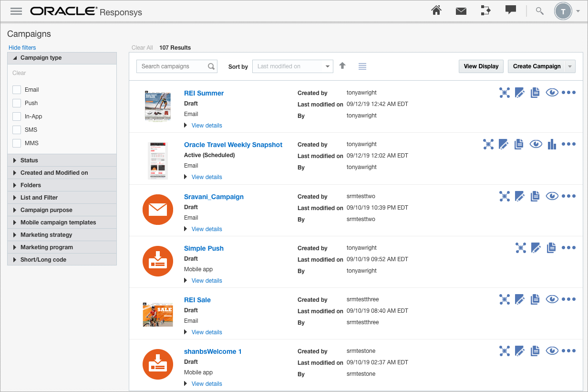More actions dots for Oracle Travel Weekly Snapshot
588x392 pixels.
tap(568, 144)
